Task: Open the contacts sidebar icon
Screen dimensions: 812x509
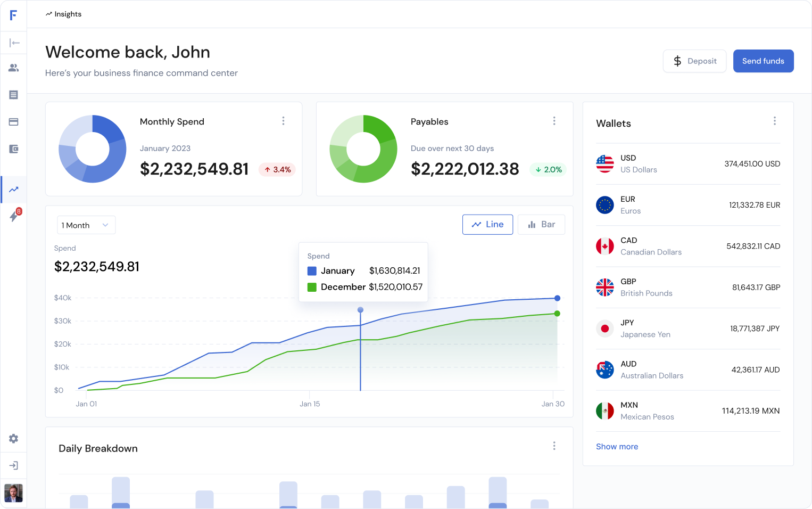Action: point(13,68)
